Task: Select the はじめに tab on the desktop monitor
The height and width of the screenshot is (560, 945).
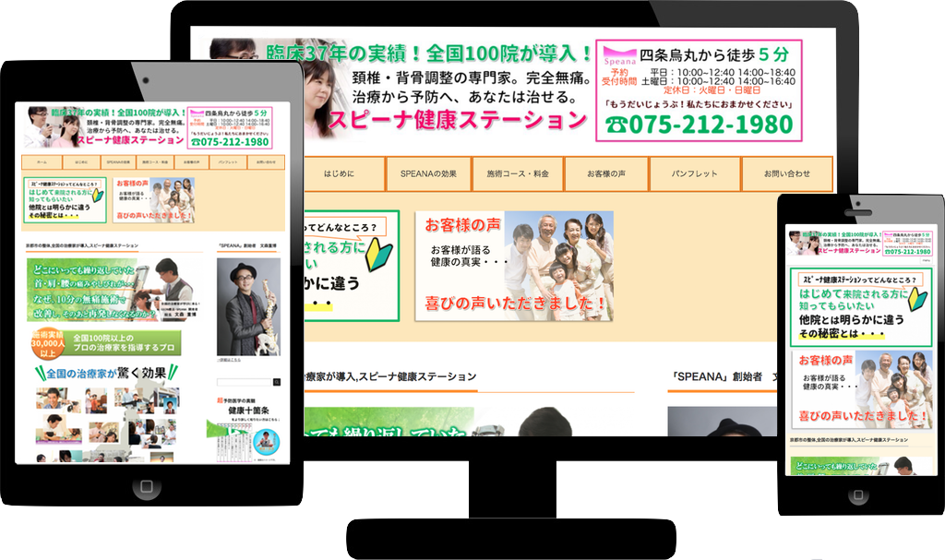Action: pyautogui.click(x=343, y=173)
